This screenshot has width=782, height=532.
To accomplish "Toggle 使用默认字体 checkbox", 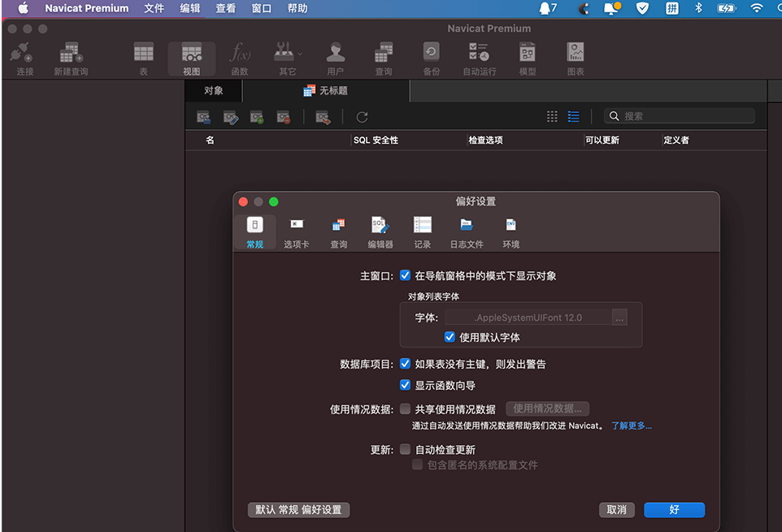I will pos(450,337).
